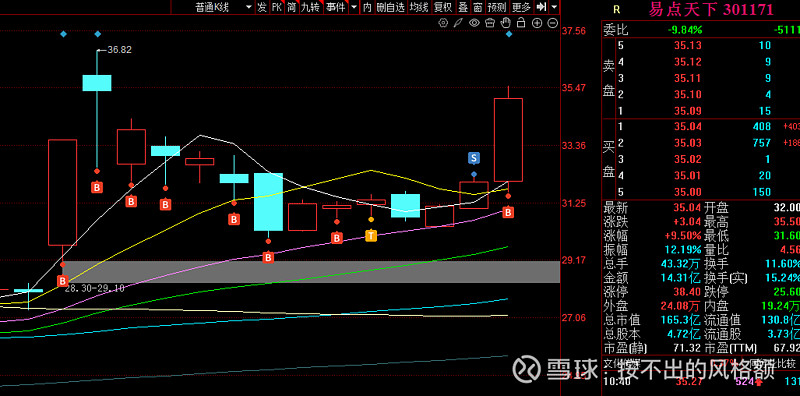Image resolution: width=800 pixels, height=396 pixels.
Task: Select the 九转 toolbar item
Action: point(310,7)
